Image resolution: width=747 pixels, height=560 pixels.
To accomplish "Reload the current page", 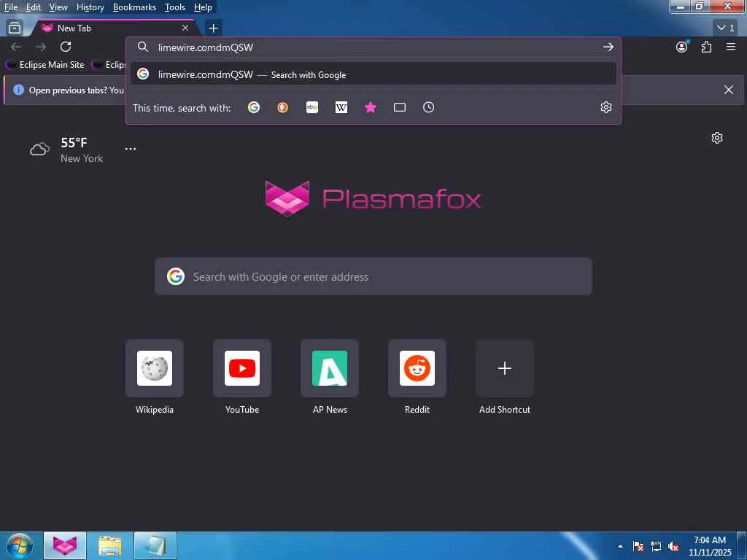I will coord(66,47).
